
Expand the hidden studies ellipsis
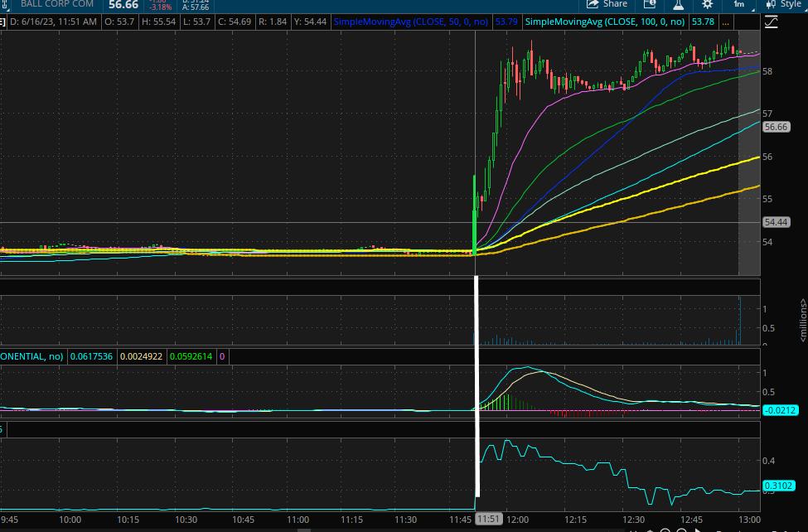727,22
